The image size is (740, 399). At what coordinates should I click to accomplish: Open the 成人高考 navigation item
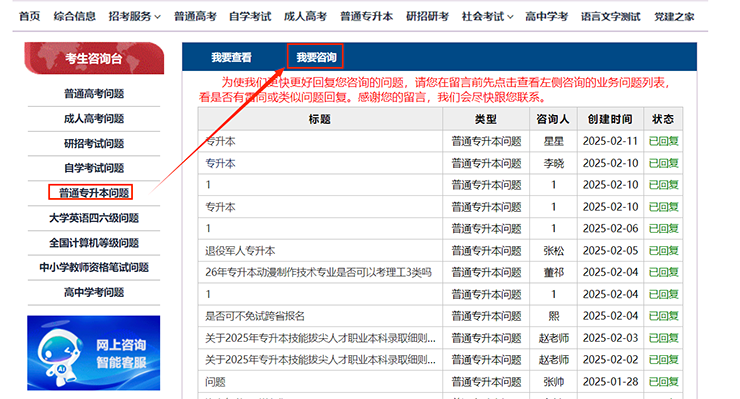[305, 17]
